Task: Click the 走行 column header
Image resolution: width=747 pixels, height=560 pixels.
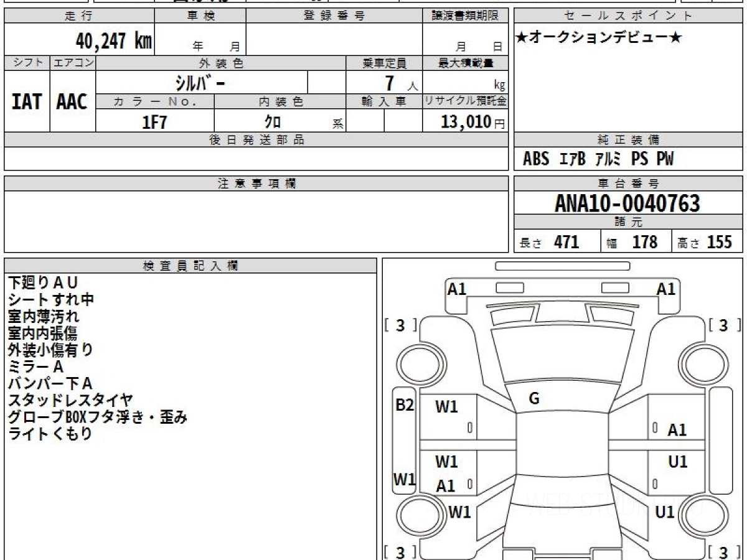Action: coord(79,16)
